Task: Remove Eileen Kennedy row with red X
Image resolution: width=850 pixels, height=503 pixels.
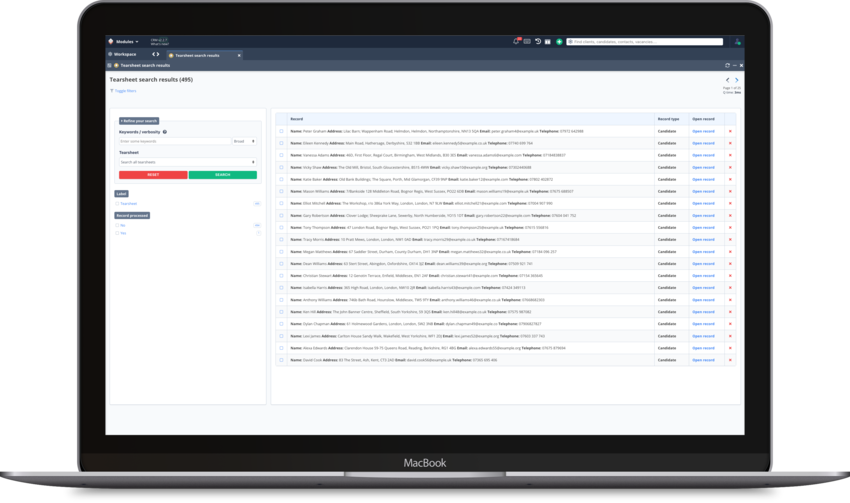Action: pos(730,143)
